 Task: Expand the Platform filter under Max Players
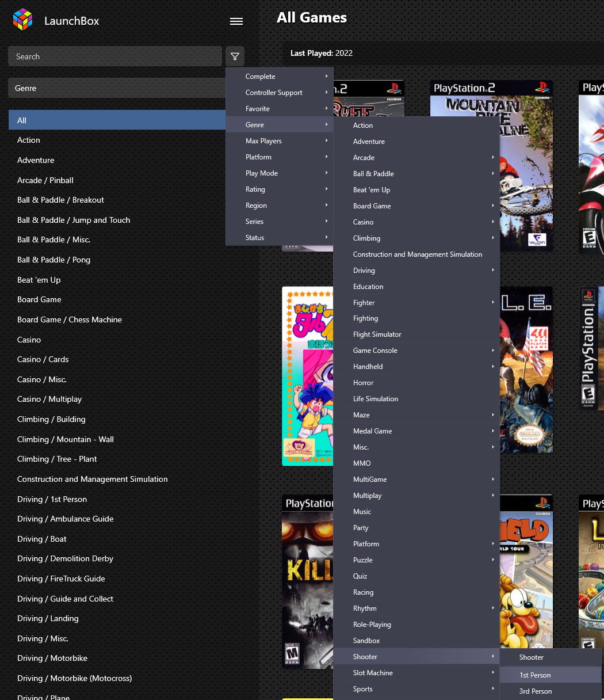pos(280,157)
